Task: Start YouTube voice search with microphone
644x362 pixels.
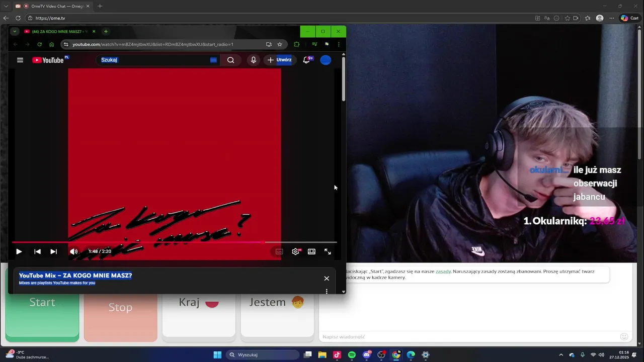Action: (253, 60)
